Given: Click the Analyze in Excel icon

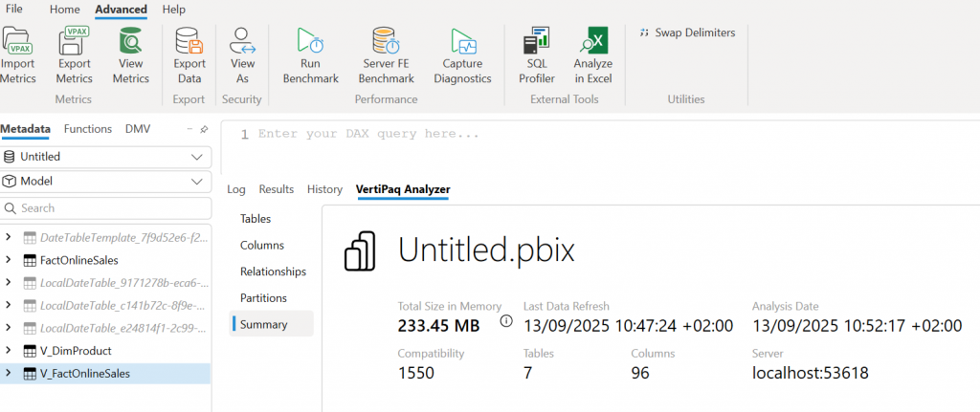Looking at the screenshot, I should 592,43.
